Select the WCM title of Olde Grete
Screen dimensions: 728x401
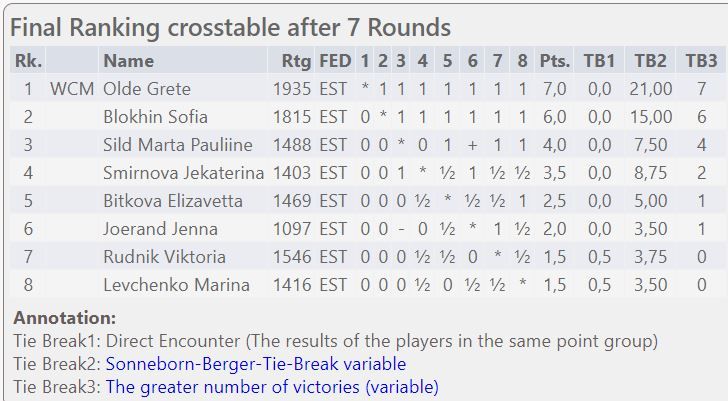click(72, 89)
